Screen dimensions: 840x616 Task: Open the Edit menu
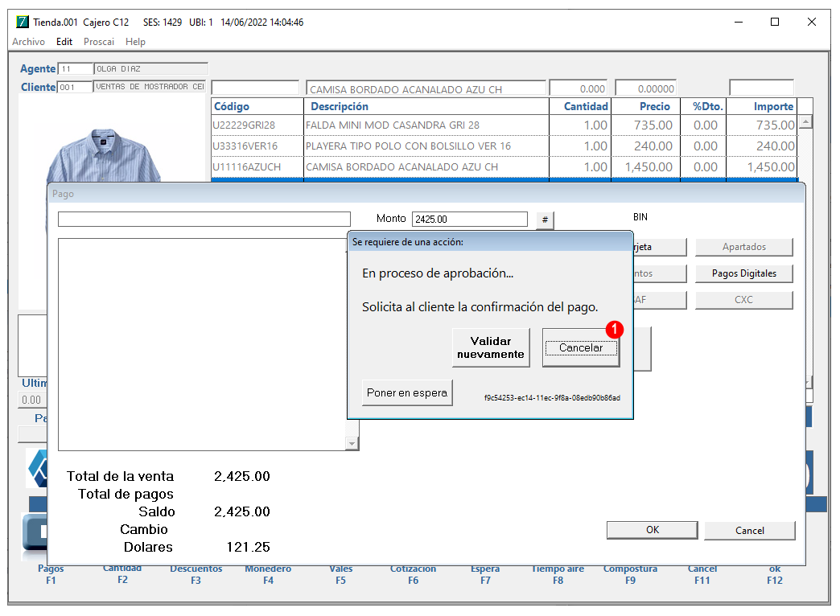[64, 42]
